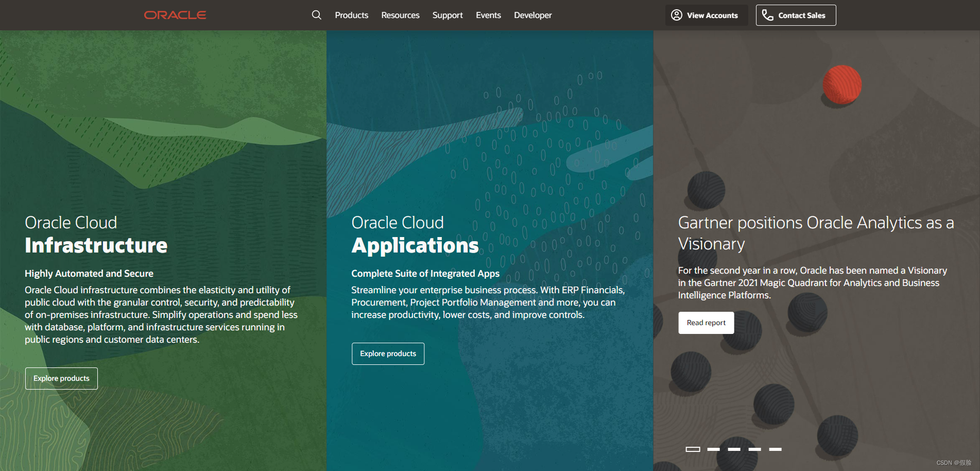Select the third carousel slide indicator
This screenshot has height=471, width=980.
(x=734, y=449)
